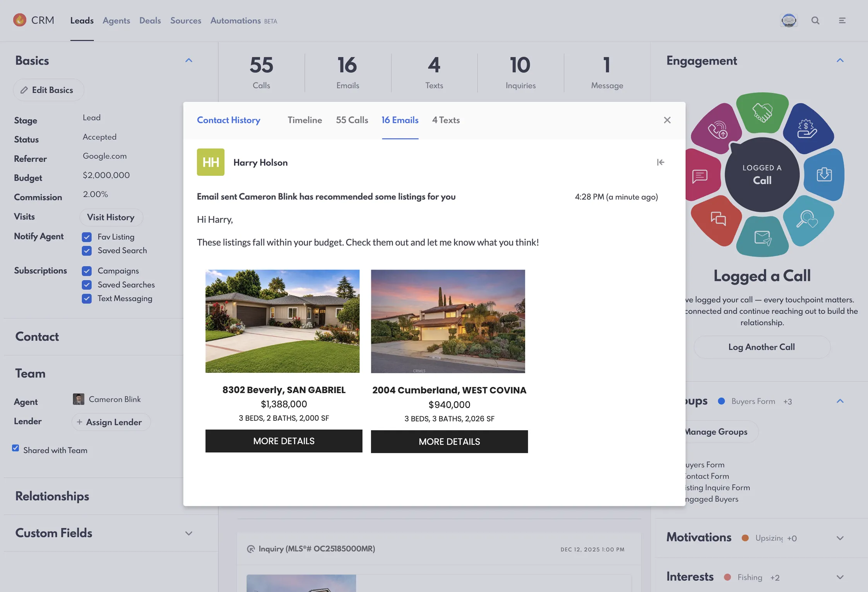Click the phone call icon on the engagement wheel

click(717, 130)
